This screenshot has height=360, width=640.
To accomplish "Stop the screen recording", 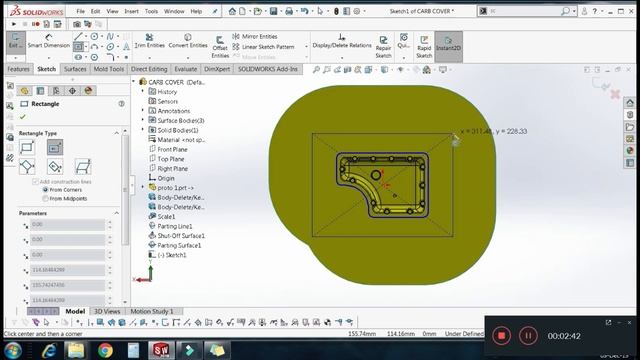I will [501, 336].
